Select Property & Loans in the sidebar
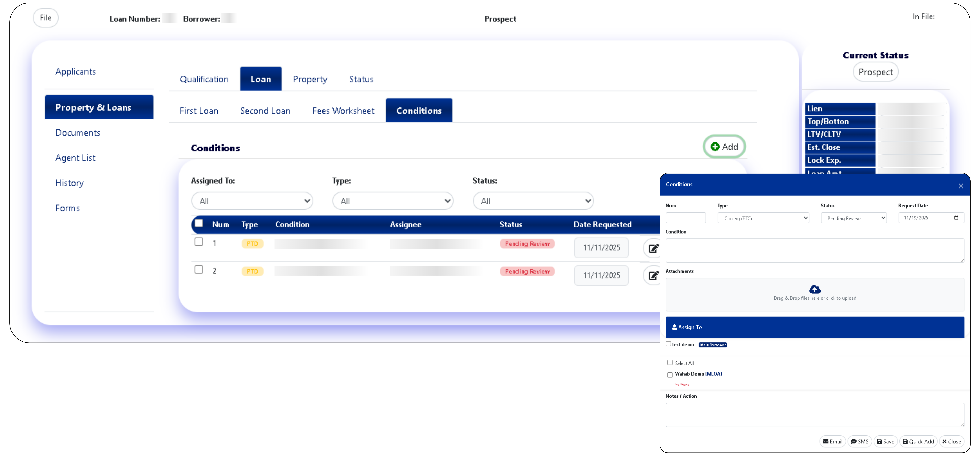This screenshot has width=980, height=458. point(99,107)
